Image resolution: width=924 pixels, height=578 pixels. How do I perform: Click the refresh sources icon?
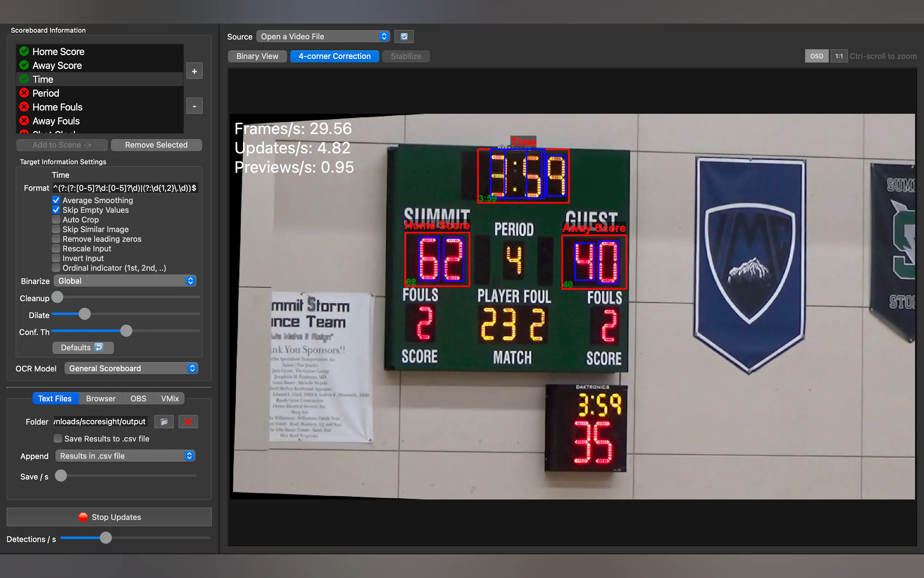(x=404, y=37)
